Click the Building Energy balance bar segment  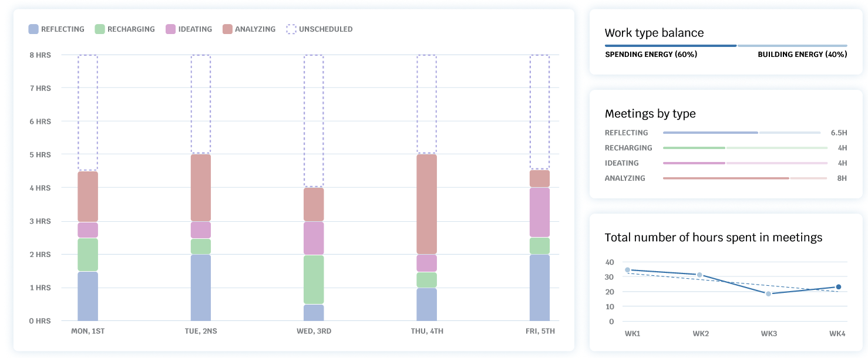(792, 45)
